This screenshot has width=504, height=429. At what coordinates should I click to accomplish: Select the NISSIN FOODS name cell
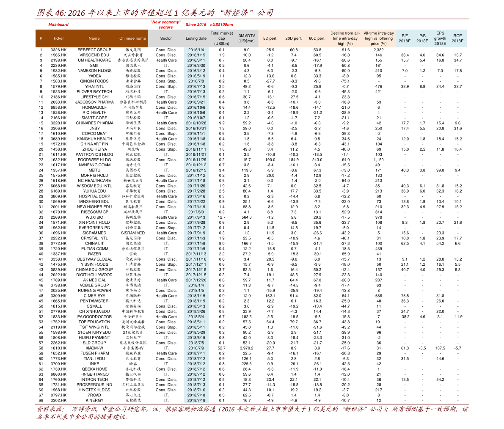[x=94, y=264]
